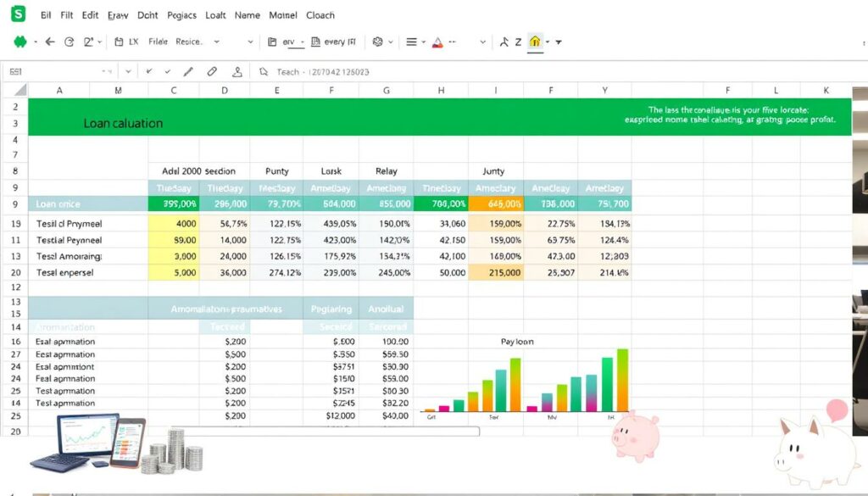
Task: Click the document icon beside 'every'
Action: (x=315, y=42)
